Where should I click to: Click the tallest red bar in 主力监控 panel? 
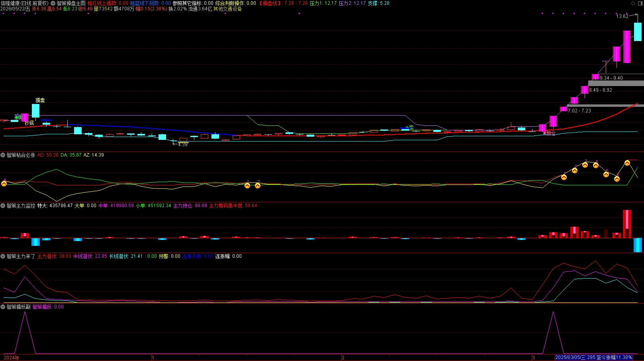coord(627,224)
